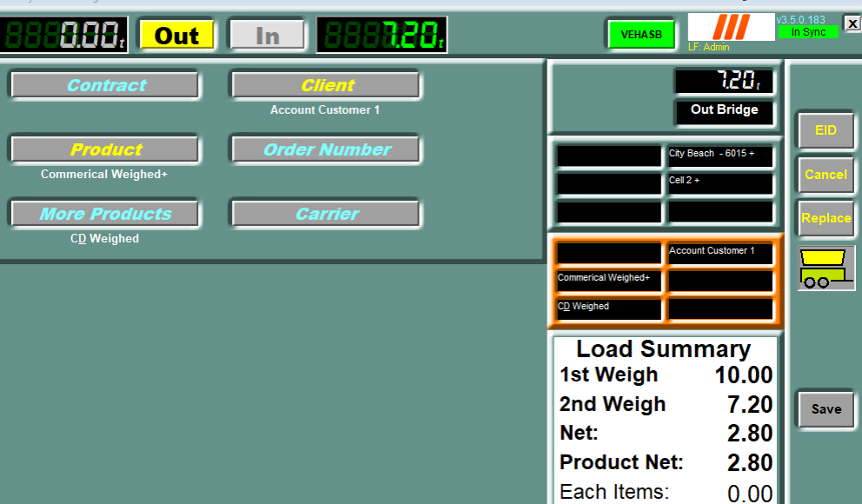Open the Client selector

(326, 85)
